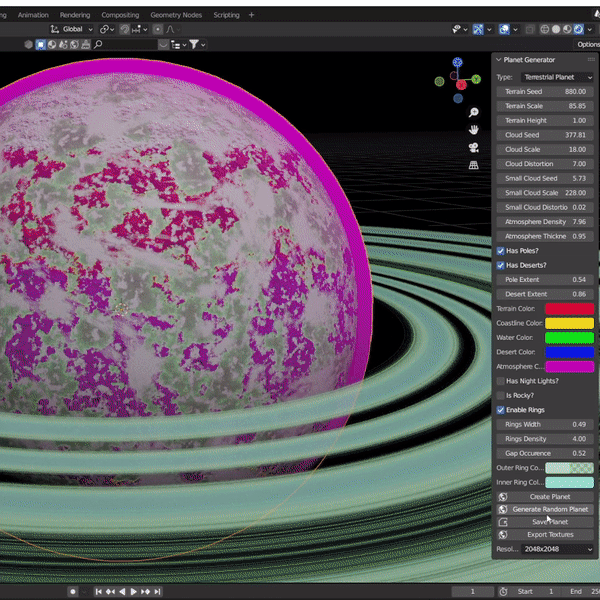Image resolution: width=600 pixels, height=600 pixels.
Task: Click the Save Planet folder icon
Action: coord(503,522)
